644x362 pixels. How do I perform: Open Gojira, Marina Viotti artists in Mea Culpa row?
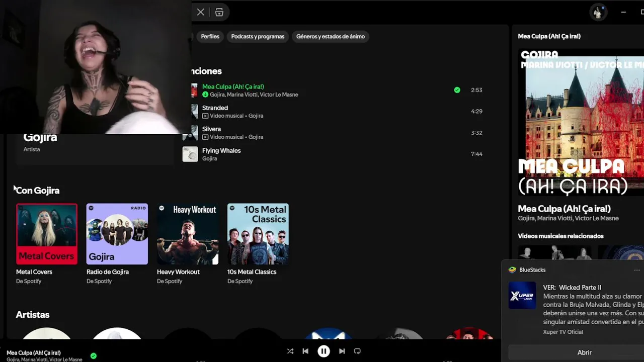click(x=254, y=95)
